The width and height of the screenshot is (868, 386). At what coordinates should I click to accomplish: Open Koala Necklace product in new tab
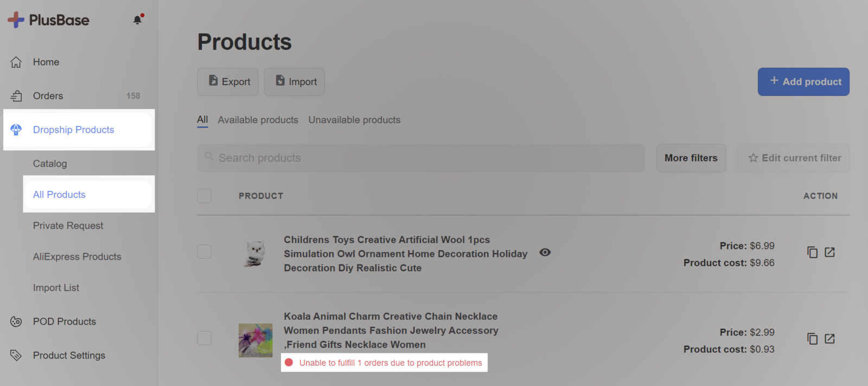[x=829, y=339]
